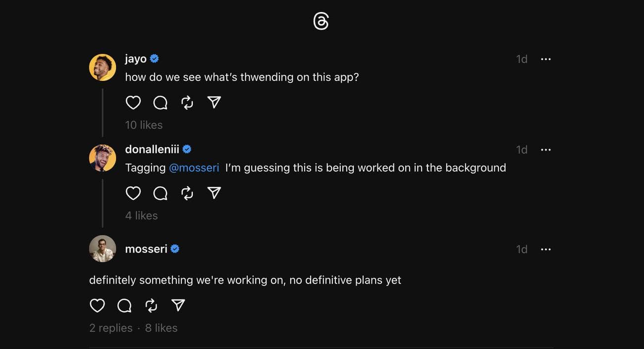
Task: Click the Threads logo at top
Action: pos(321,21)
